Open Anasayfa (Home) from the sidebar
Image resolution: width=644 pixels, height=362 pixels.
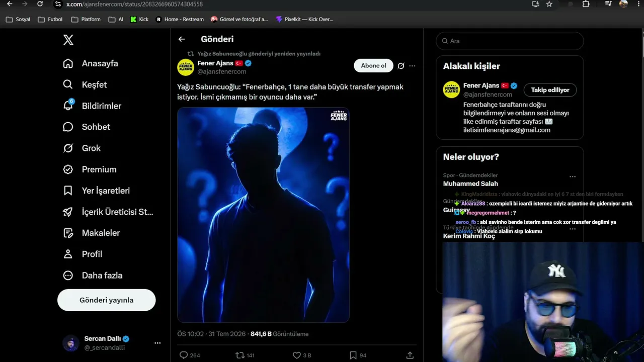[x=91, y=63]
